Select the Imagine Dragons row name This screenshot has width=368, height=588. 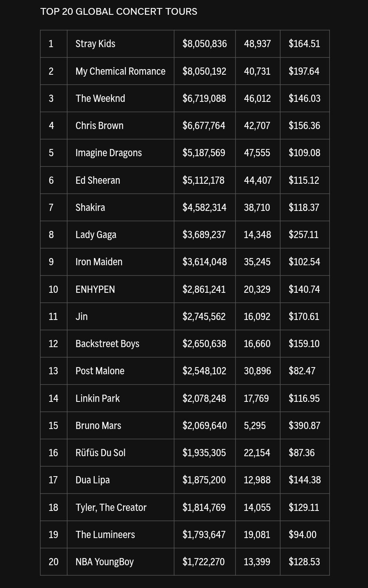[109, 153]
